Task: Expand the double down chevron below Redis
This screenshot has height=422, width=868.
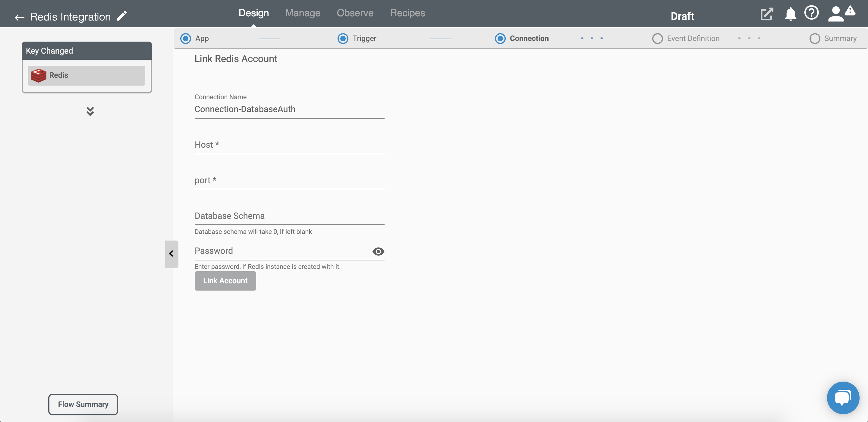Action: point(90,110)
